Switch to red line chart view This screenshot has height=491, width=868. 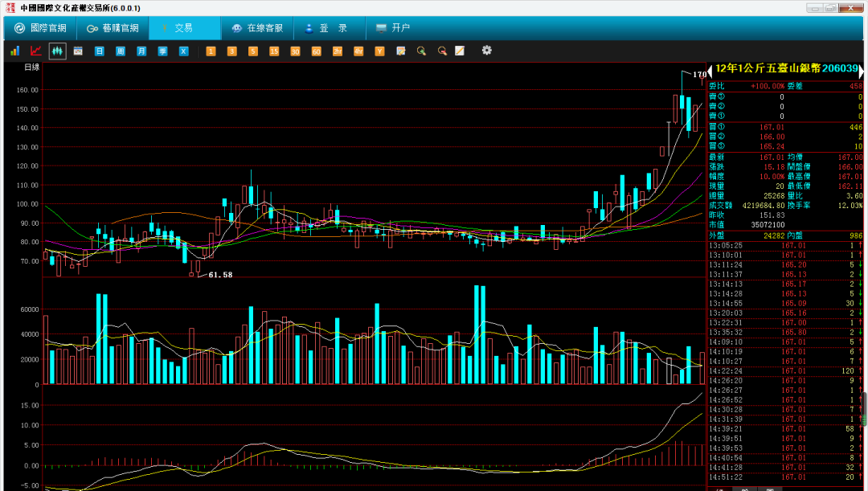pyautogui.click(x=36, y=51)
